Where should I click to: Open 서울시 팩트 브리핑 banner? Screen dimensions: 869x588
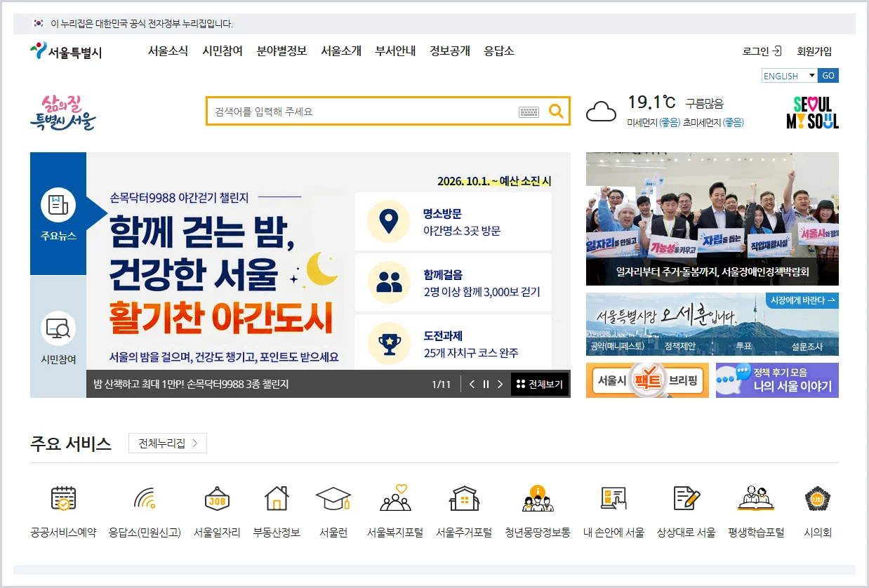pyautogui.click(x=647, y=380)
